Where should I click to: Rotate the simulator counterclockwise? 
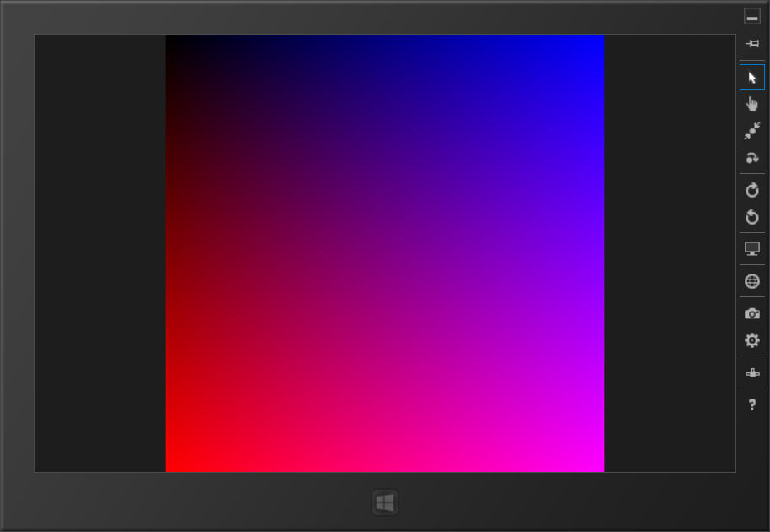coord(751,217)
